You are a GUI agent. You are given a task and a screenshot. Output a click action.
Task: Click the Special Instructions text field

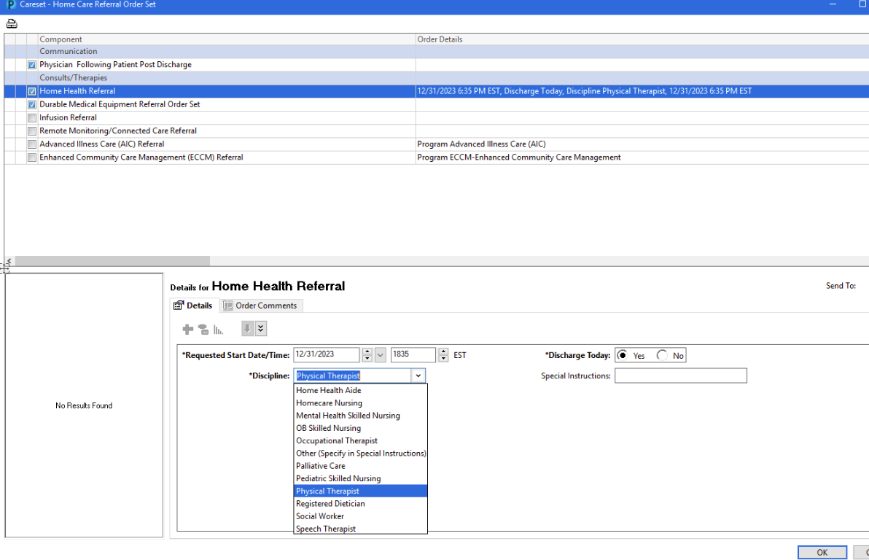tap(681, 376)
